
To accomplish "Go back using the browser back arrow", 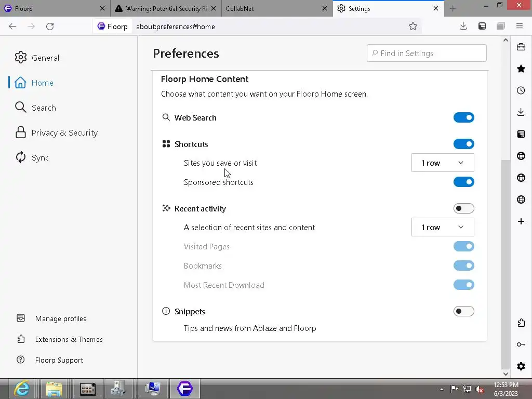I will [12, 26].
